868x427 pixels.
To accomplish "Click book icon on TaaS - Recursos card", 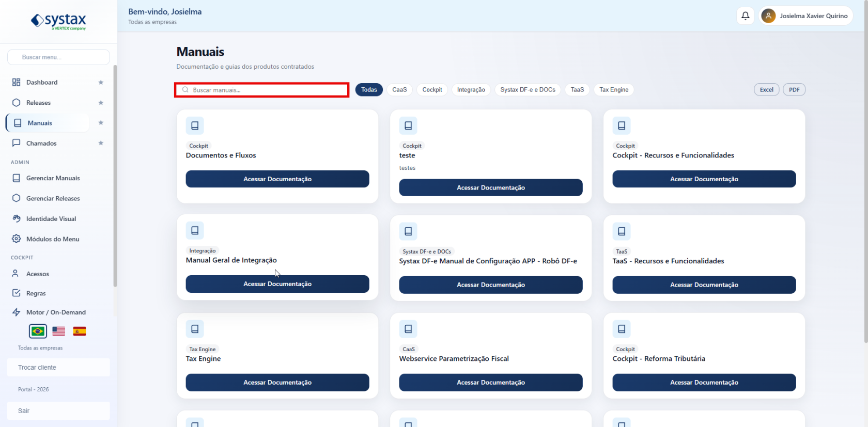I will click(622, 231).
